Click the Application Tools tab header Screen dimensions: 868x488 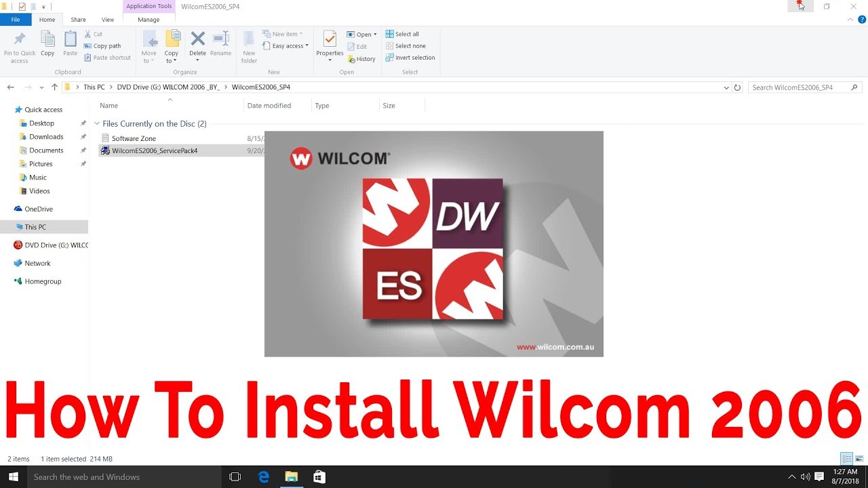coord(149,6)
